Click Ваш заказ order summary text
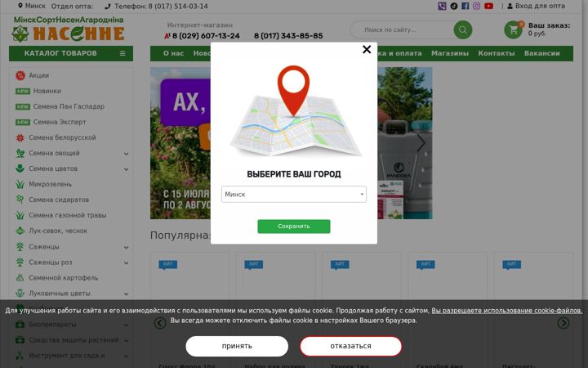This screenshot has width=588, height=368. (549, 29)
